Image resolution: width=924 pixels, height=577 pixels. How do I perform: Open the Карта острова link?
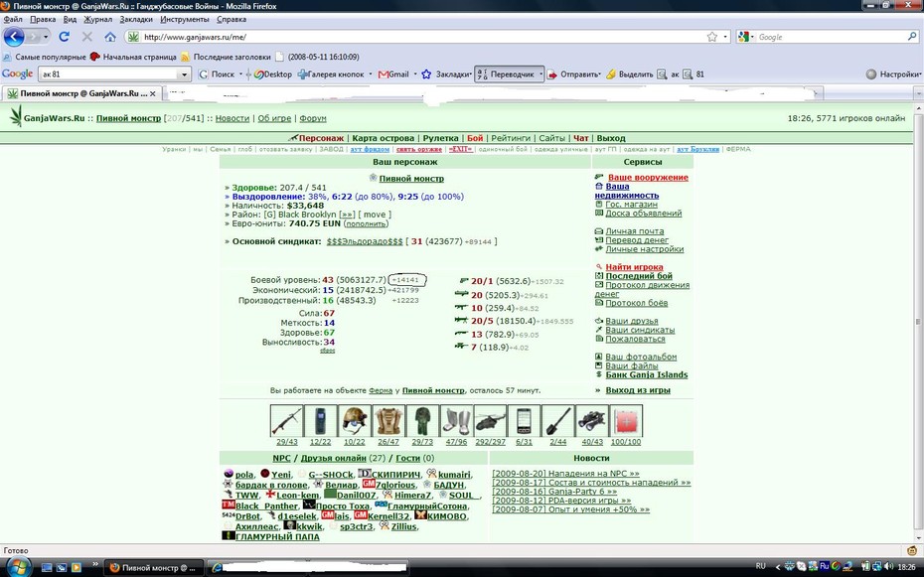384,138
